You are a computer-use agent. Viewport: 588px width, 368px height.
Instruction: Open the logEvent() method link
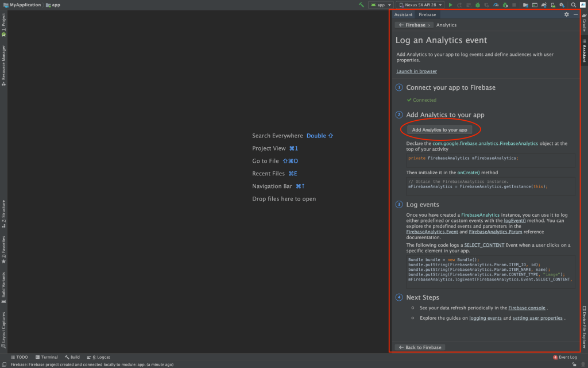514,220
